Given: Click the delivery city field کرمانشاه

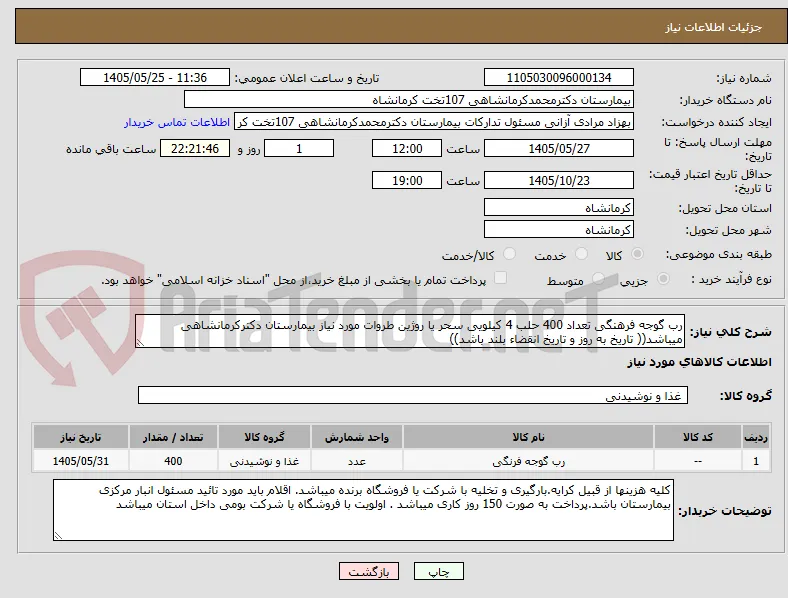Looking at the screenshot, I should (x=559, y=230).
